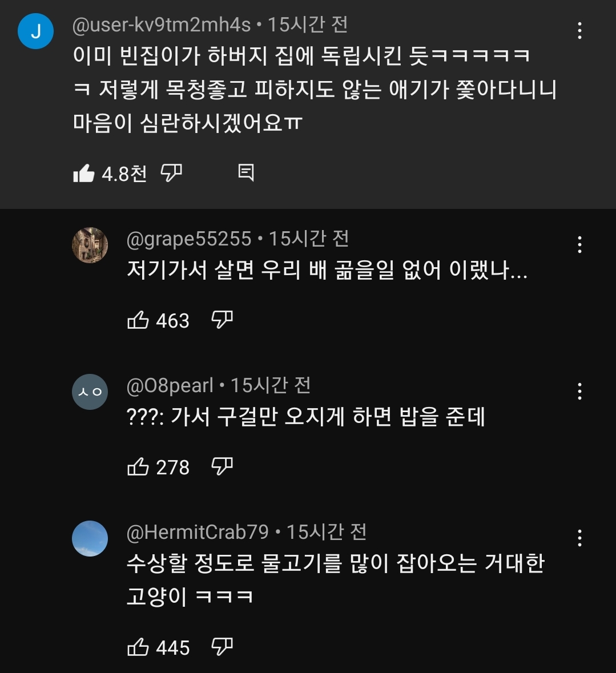Open more options for O8pearl reply
Image resolution: width=616 pixels, height=673 pixels.
pos(579,392)
